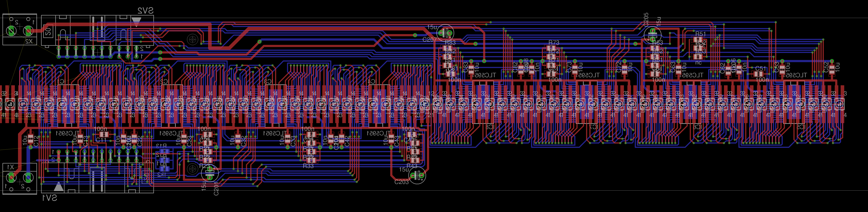Click the R23 resistor label
Viewport: 868px width, 212px height.
(204, 166)
